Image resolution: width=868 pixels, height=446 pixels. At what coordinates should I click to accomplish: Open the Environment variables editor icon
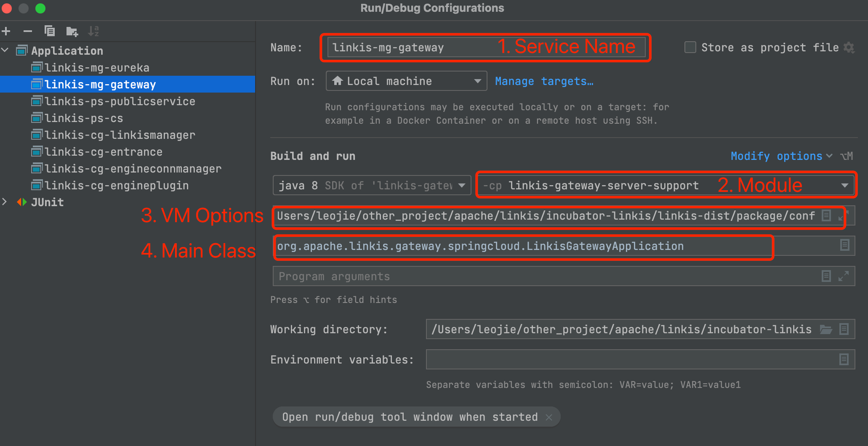844,359
